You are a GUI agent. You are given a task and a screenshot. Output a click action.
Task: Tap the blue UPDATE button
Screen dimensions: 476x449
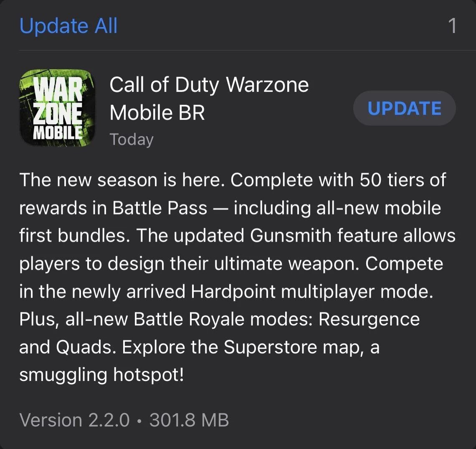(x=404, y=108)
